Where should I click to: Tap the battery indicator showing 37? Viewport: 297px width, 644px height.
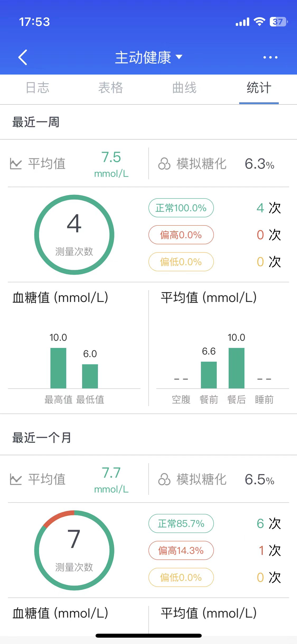coord(278,22)
